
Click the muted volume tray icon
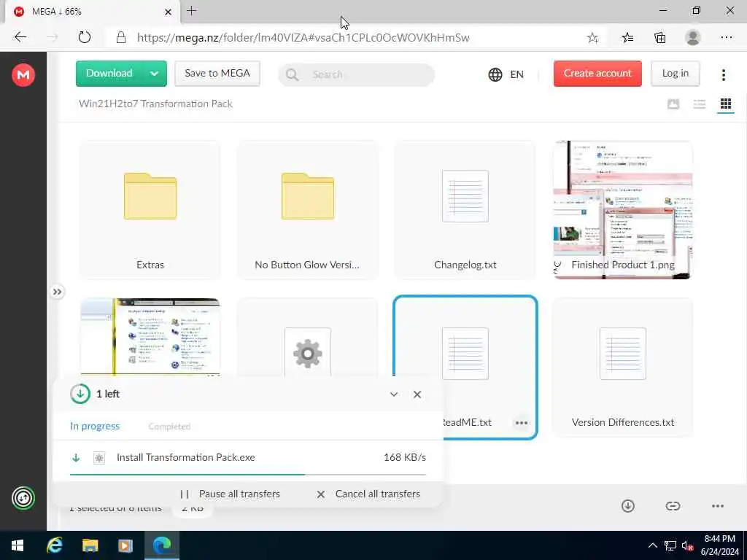pos(687,545)
